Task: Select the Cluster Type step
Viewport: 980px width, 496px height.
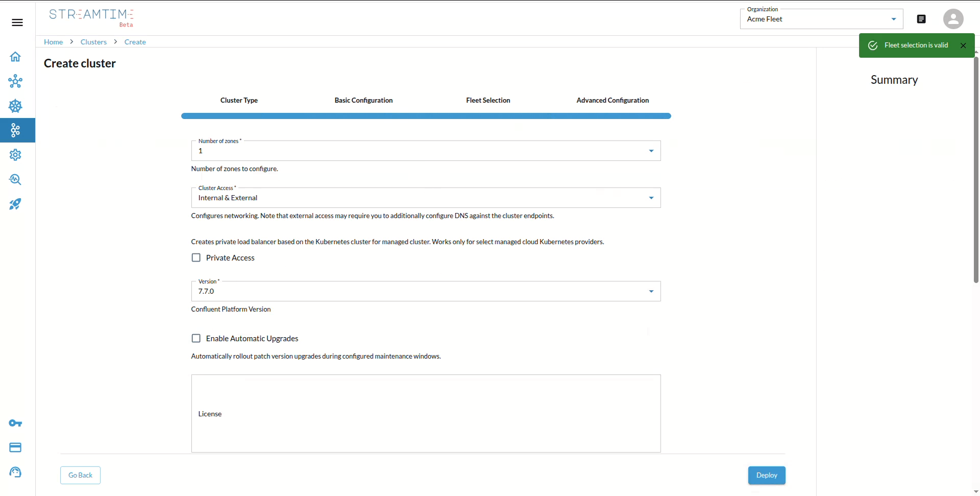Action: click(x=239, y=100)
